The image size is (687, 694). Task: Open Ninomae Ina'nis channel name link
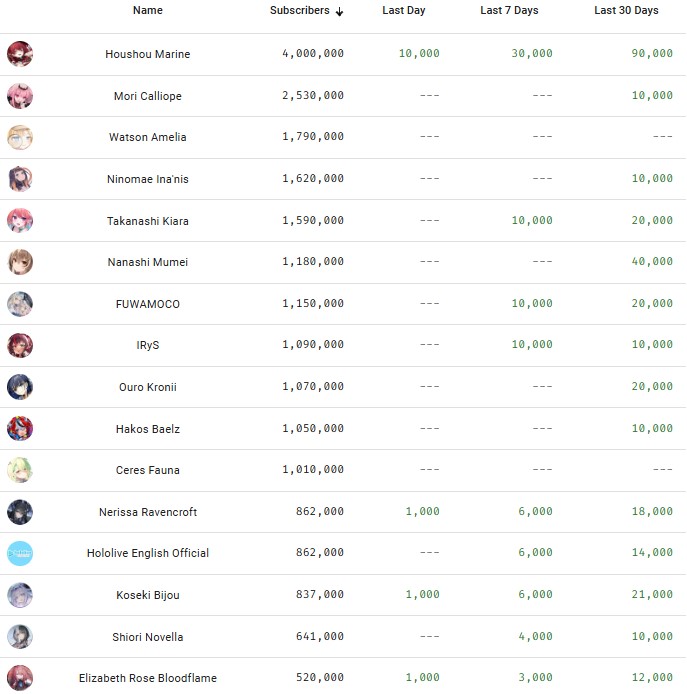click(148, 179)
